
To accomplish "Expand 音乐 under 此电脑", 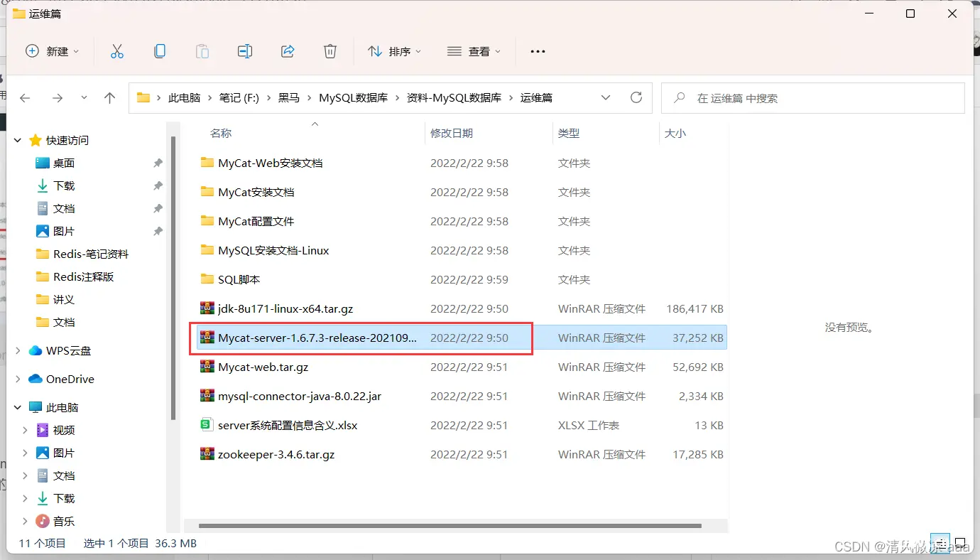I will pos(26,521).
